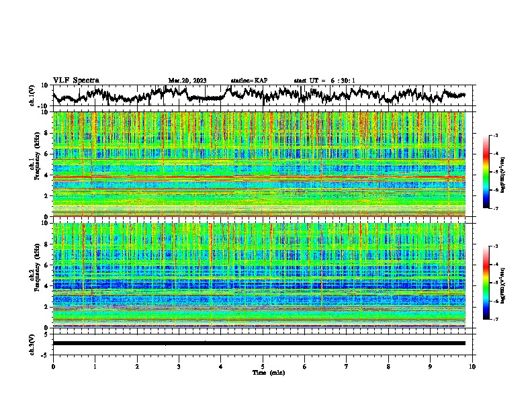Click the "Time (min)" axis label

pos(269,373)
